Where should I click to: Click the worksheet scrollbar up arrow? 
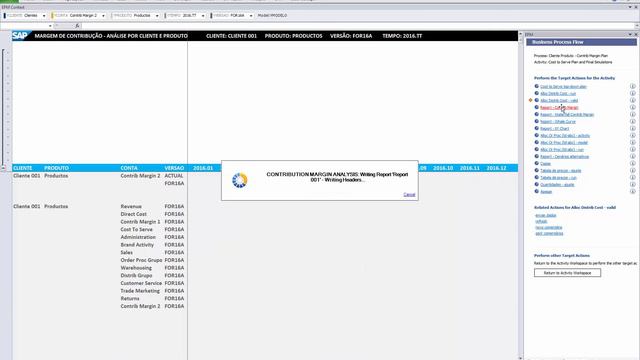(x=520, y=34)
